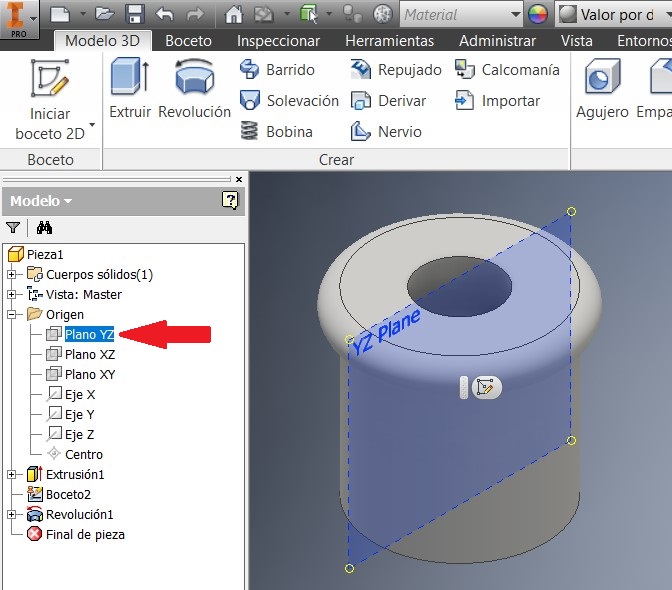The height and width of the screenshot is (590, 672).
Task: Open the Valor por defecto appearance dropdown
Action: tap(614, 15)
